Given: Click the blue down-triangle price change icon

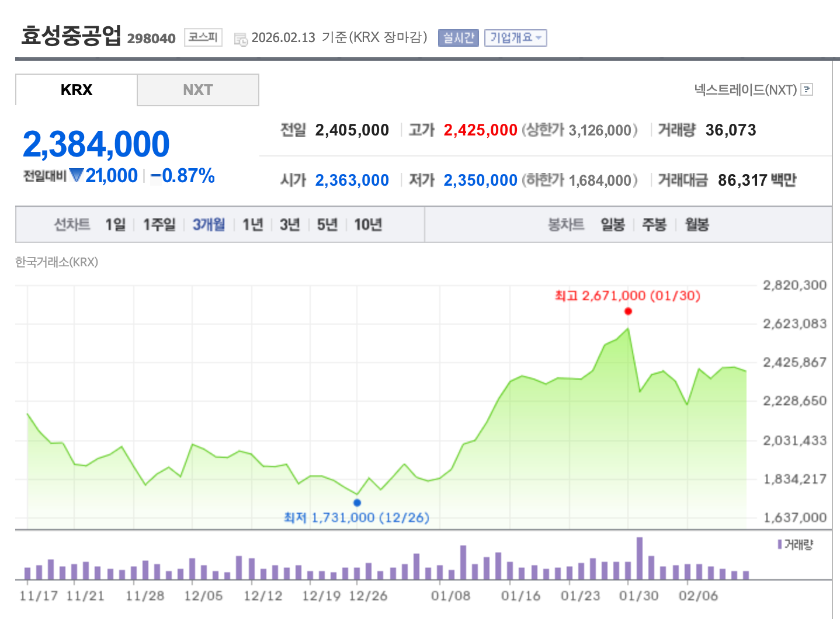Looking at the screenshot, I should coord(77,175).
